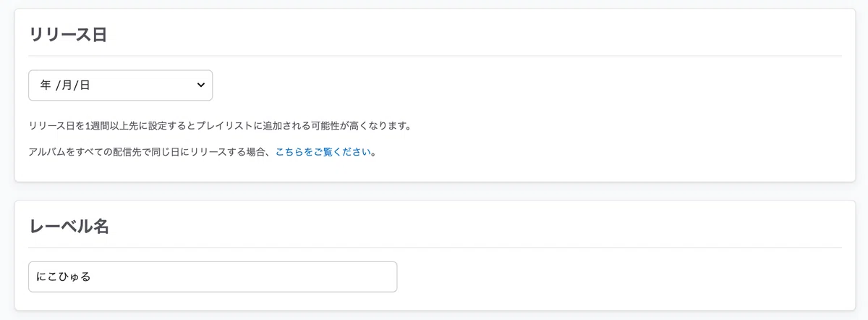868x320 pixels.
Task: Click the divider line under レーベル名 heading
Action: [435, 248]
